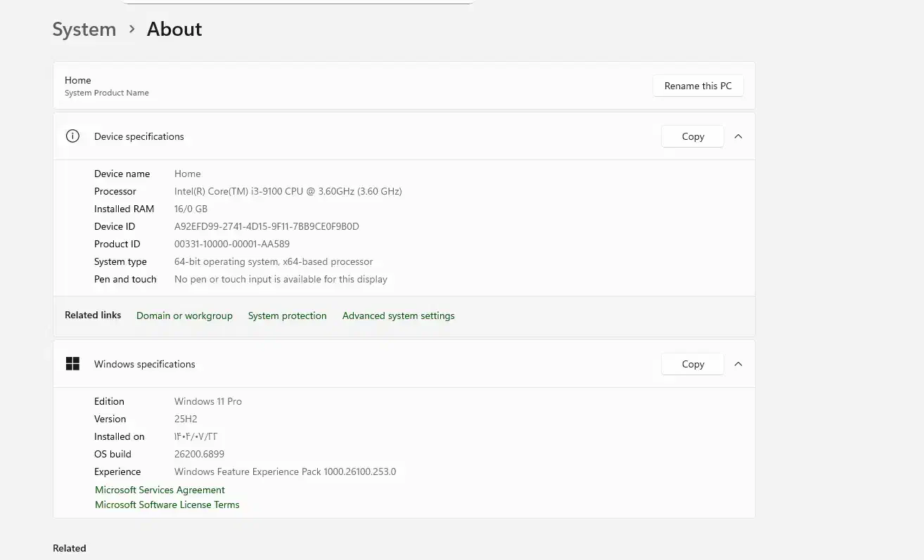This screenshot has height=560, width=924.
Task: Open Advanced system settings
Action: point(398,315)
